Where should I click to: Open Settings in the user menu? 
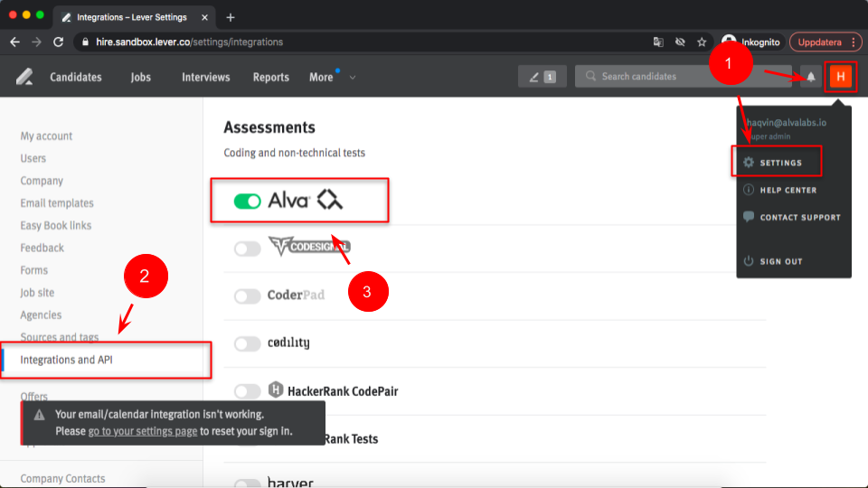[x=779, y=163]
